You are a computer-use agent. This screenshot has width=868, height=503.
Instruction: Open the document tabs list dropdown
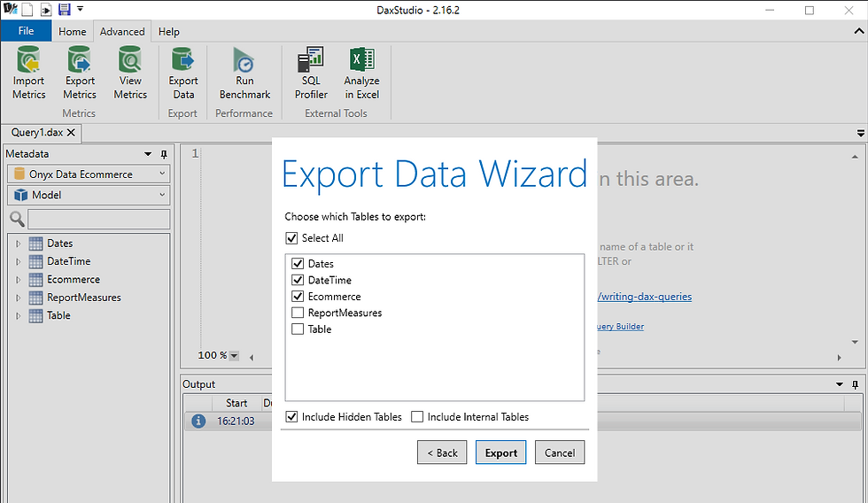(860, 133)
